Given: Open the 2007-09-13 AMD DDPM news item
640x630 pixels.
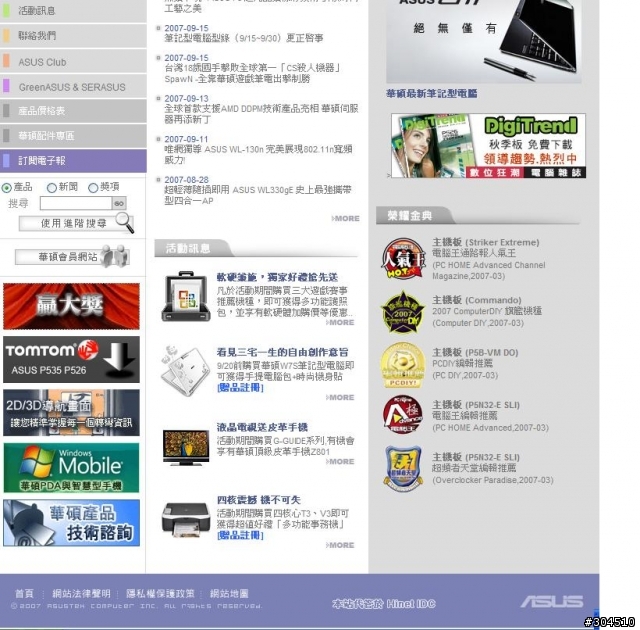Looking at the screenshot, I should pyautogui.click(x=261, y=114).
